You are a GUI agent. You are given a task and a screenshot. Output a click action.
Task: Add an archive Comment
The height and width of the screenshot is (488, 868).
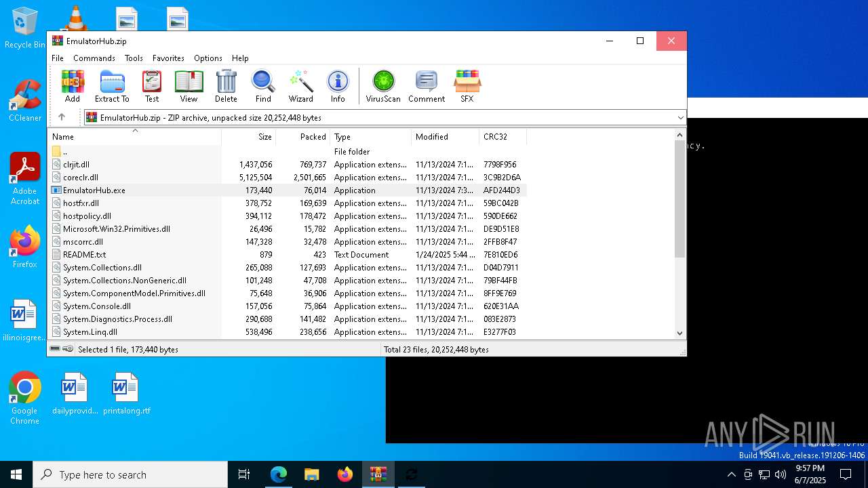tap(427, 86)
